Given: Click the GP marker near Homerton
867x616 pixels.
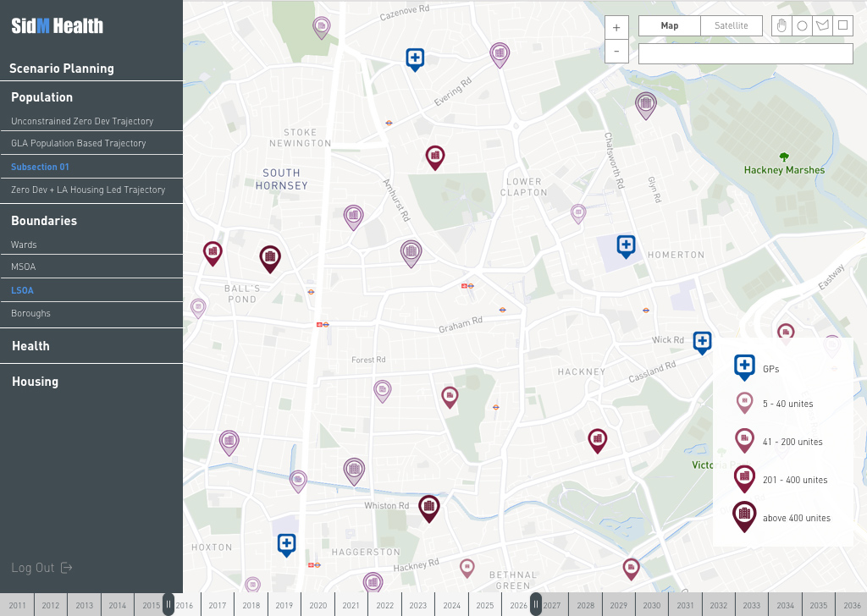Looking at the screenshot, I should [626, 246].
